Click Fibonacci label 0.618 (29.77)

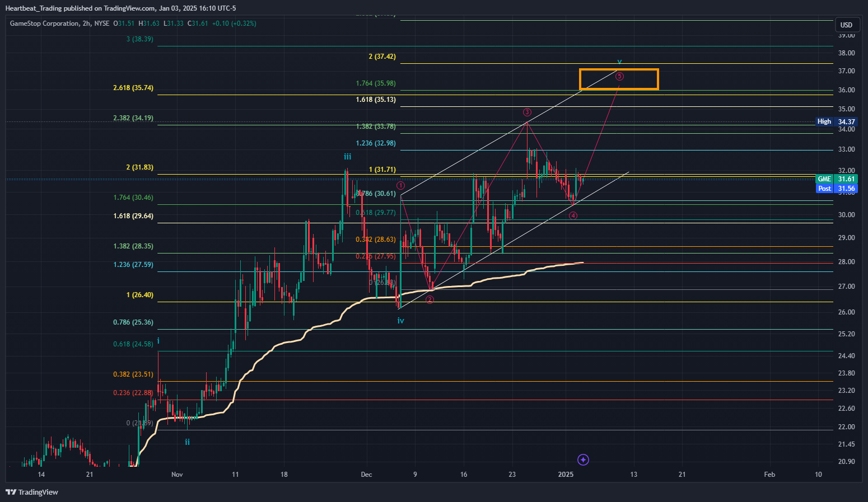(x=376, y=213)
